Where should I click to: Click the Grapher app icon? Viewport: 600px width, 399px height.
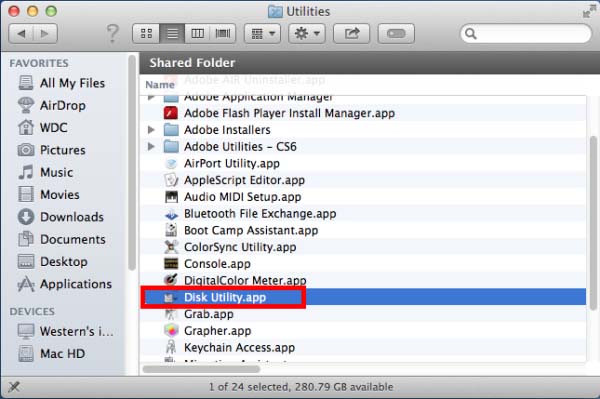[171, 331]
